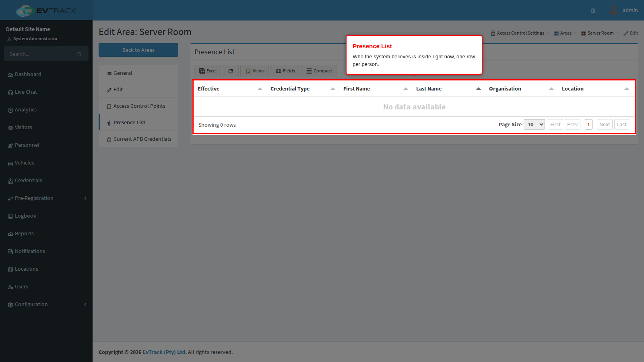Select Access Control Points tab
Screen dimensions: 644x362
pyautogui.click(x=138, y=106)
